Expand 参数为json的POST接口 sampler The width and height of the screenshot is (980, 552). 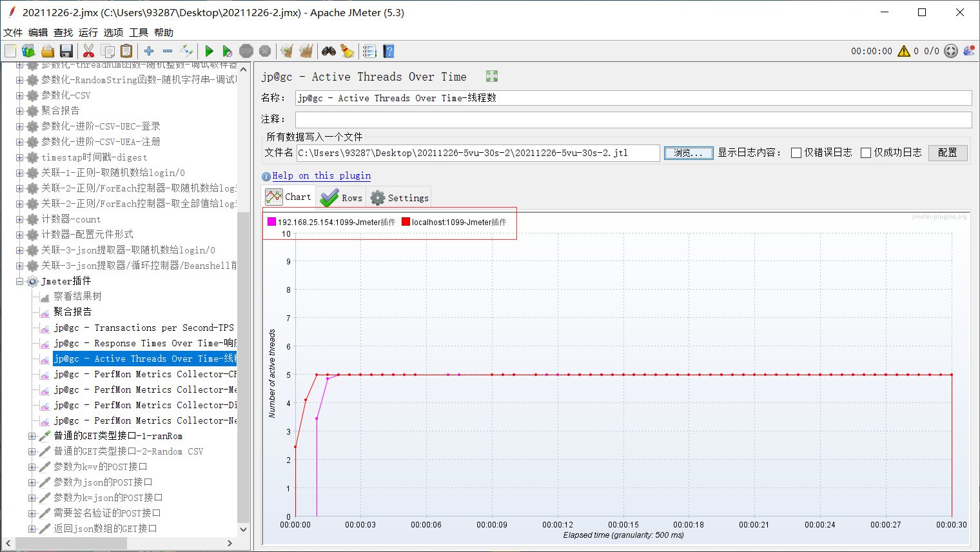click(32, 482)
